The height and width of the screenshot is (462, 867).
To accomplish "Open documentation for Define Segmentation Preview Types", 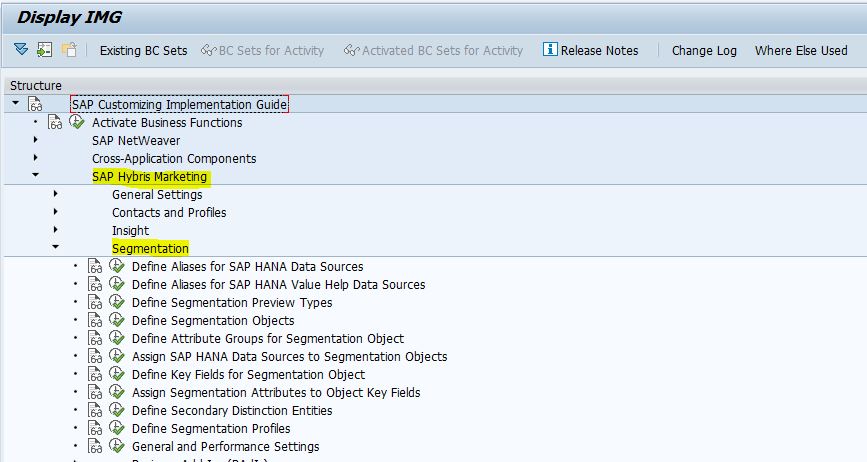I will click(x=95, y=302).
